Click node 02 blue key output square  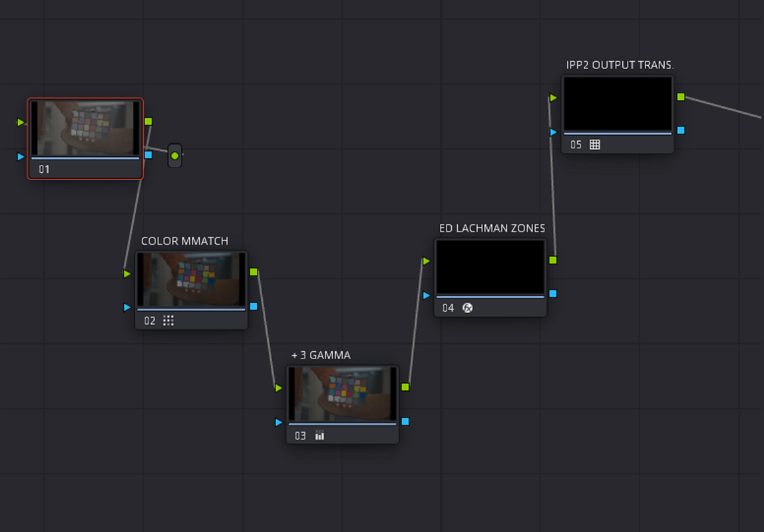tap(254, 306)
